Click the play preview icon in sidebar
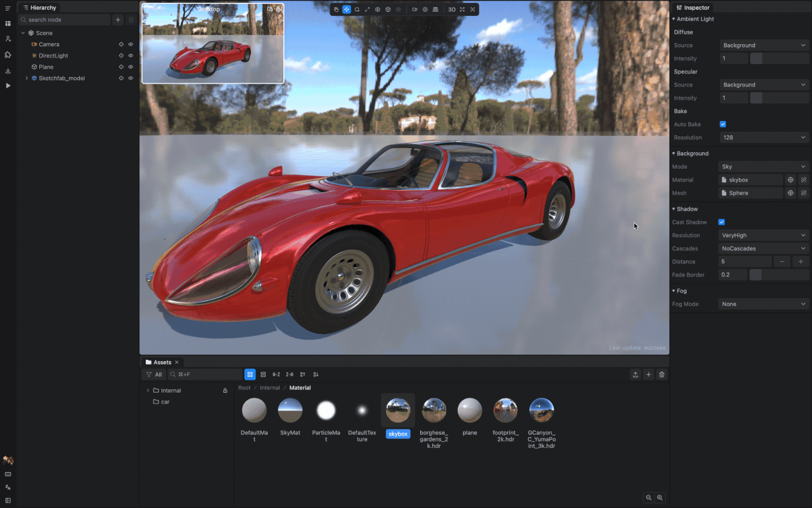812x508 pixels. tap(8, 86)
